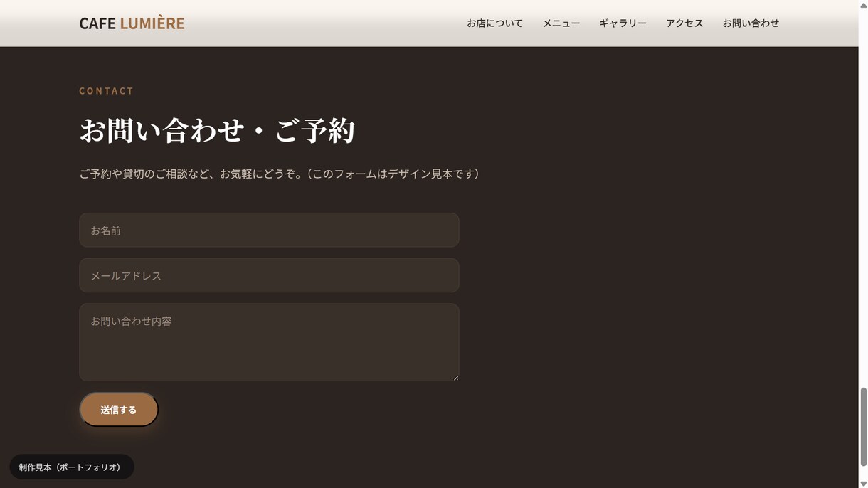Click the 制作見本（ポートフォリオ） badge
868x488 pixels.
point(71,467)
